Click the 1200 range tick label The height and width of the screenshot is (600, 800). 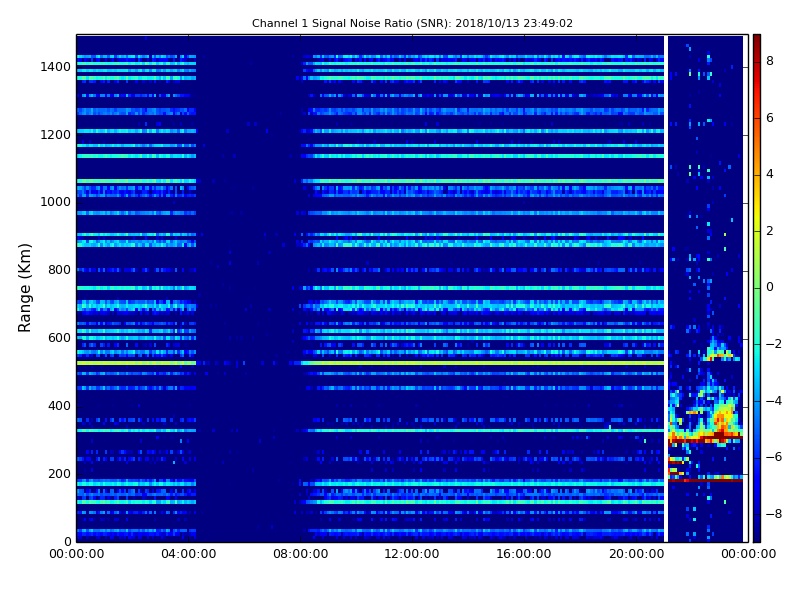click(x=56, y=135)
